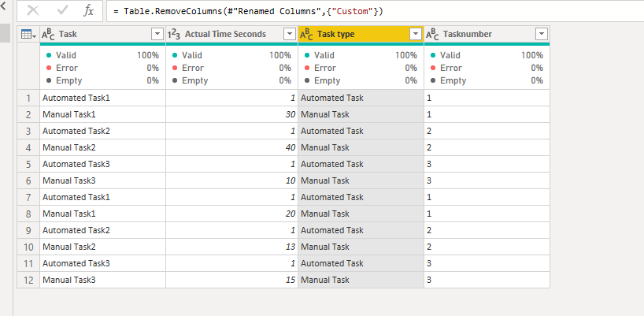644x316 pixels.
Task: Click Task cell in row 6
Action: (x=102, y=180)
